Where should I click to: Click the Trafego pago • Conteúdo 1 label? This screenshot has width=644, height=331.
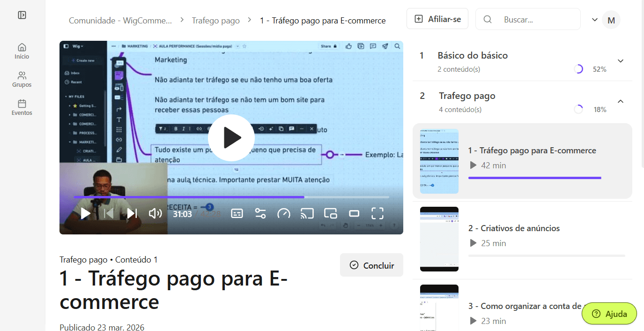109,260
